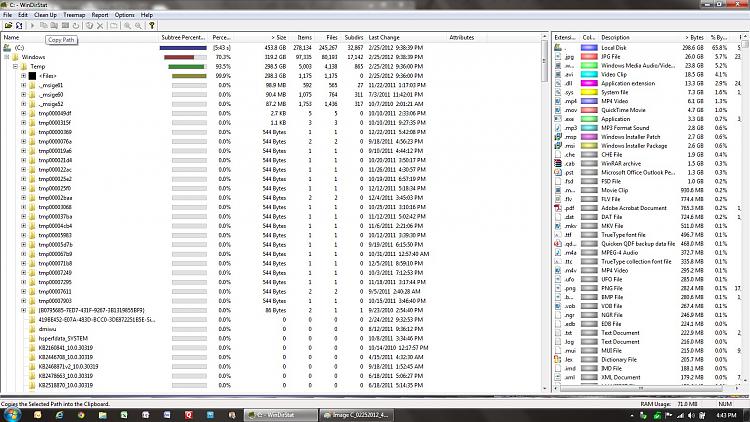Click the .pdf Adobe Acrobat icon
Viewport: 750px width, 422px height.
558,208
